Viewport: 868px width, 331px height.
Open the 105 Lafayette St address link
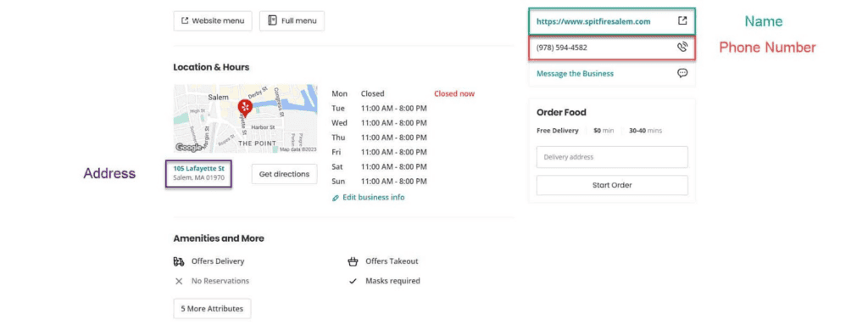click(198, 168)
